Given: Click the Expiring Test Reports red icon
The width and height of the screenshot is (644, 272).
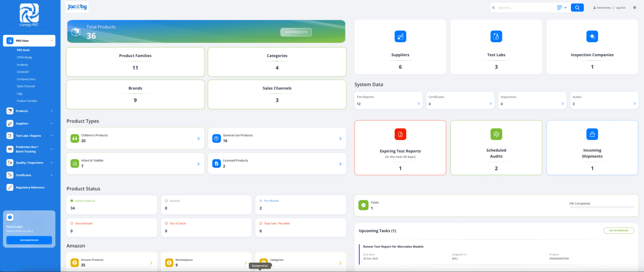Looking at the screenshot, I should click(400, 134).
